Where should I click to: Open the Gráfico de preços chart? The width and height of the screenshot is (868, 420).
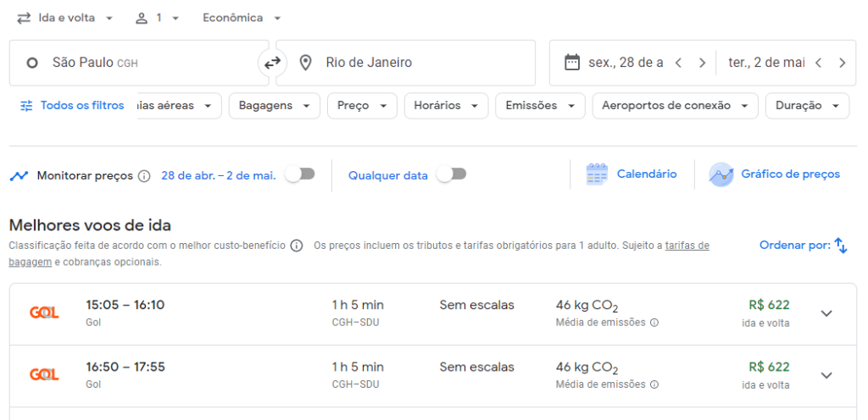pos(776,174)
